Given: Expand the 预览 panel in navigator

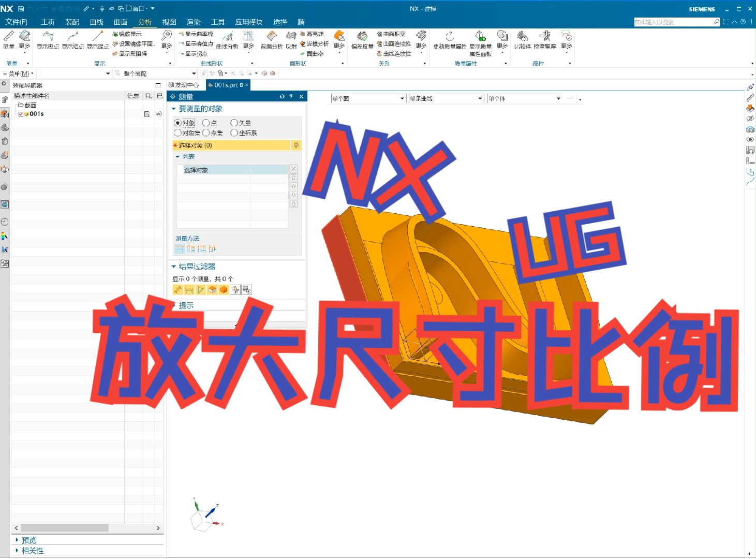Looking at the screenshot, I should click(x=17, y=540).
